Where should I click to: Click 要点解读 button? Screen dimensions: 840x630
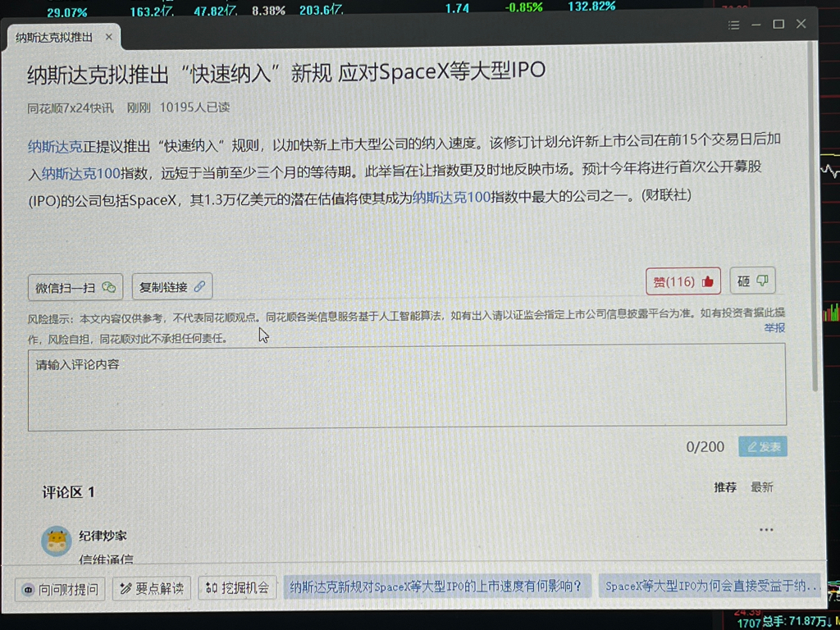[x=152, y=589]
